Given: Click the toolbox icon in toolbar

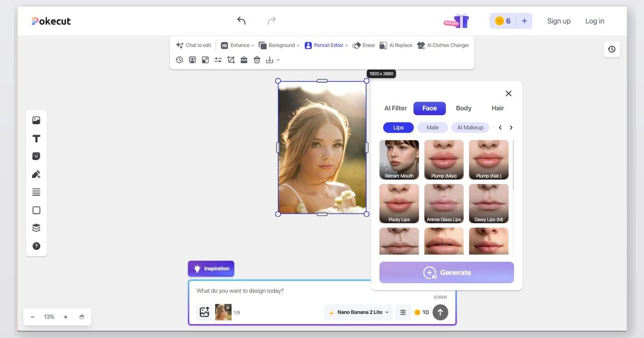Looking at the screenshot, I should 244,60.
